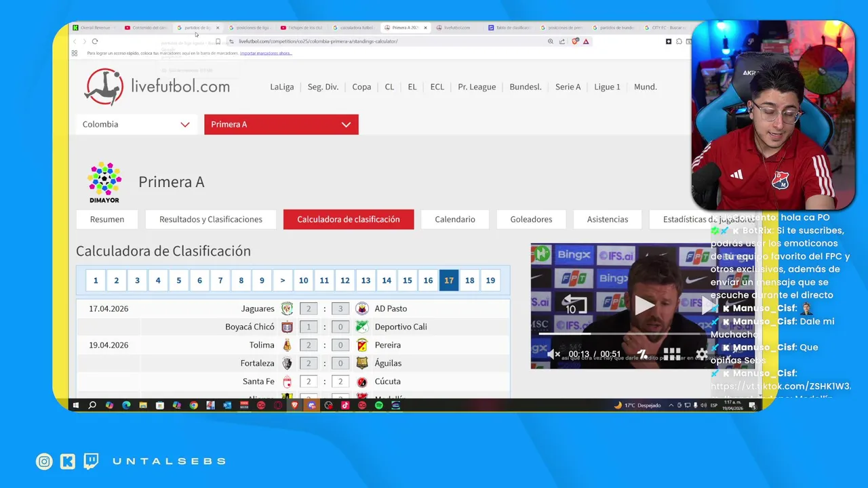868x488 pixels.
Task: Click the share icon in address bar
Action: coord(562,41)
